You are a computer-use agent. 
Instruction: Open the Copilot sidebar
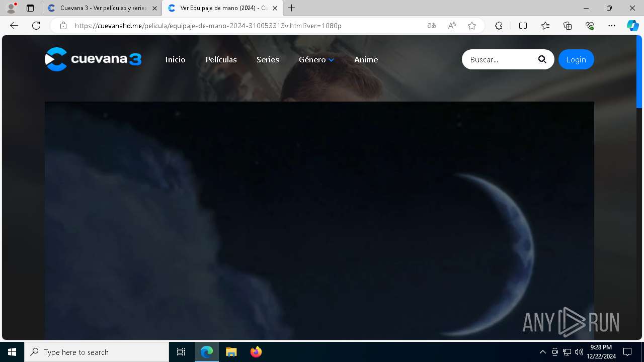tap(633, 26)
